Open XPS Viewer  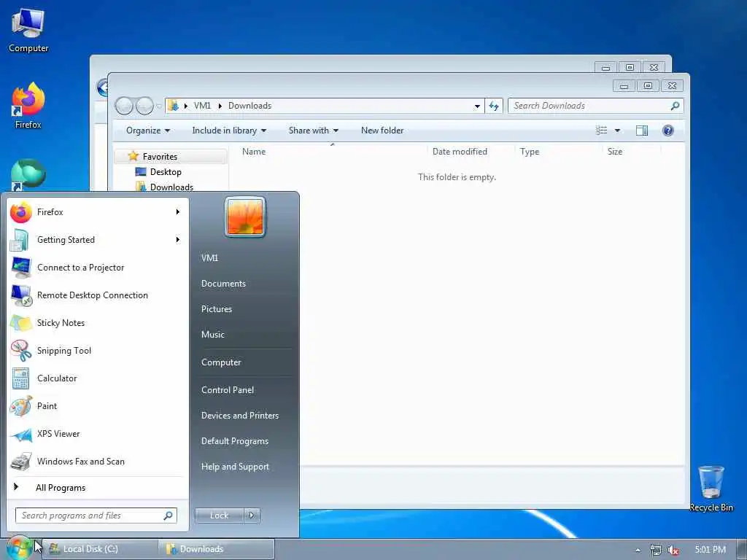point(98,434)
